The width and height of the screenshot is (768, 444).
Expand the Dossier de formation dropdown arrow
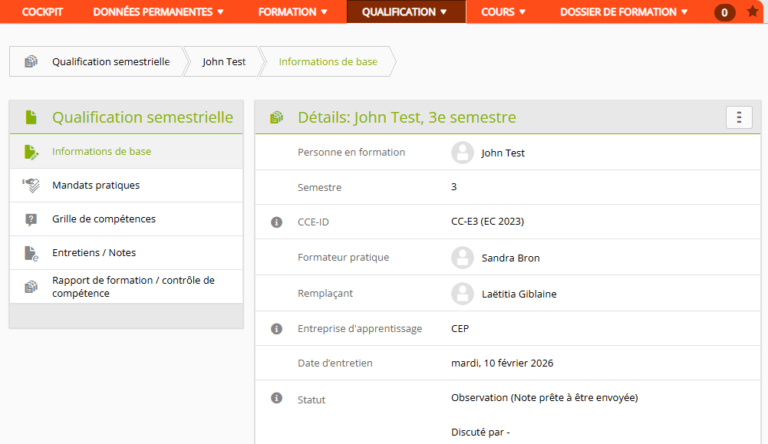pyautogui.click(x=684, y=12)
